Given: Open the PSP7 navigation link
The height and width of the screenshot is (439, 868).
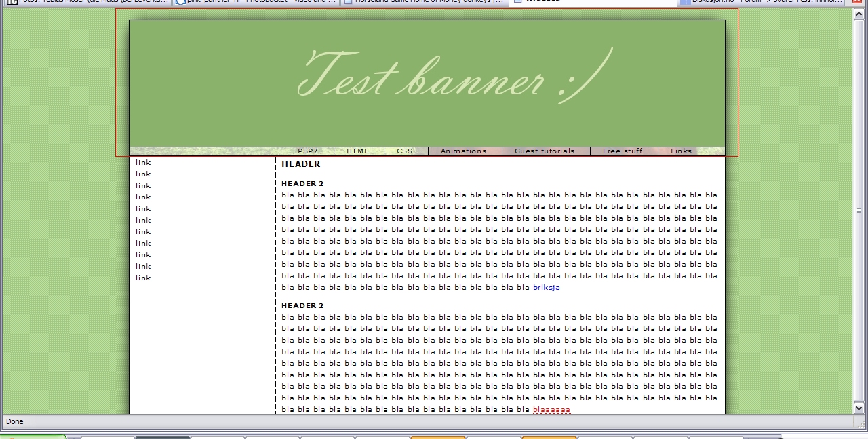Looking at the screenshot, I should (x=307, y=151).
